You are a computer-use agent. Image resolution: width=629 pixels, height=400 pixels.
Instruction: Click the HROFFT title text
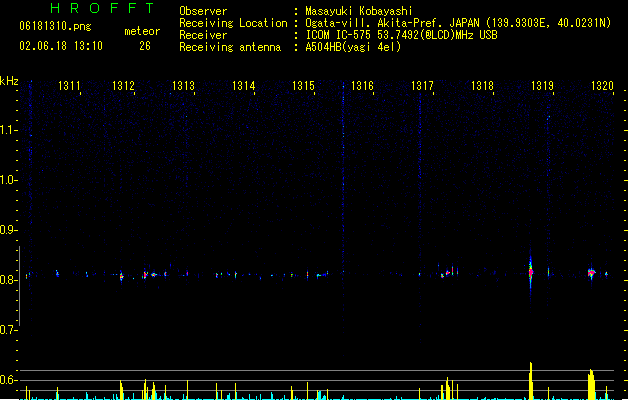102,8
